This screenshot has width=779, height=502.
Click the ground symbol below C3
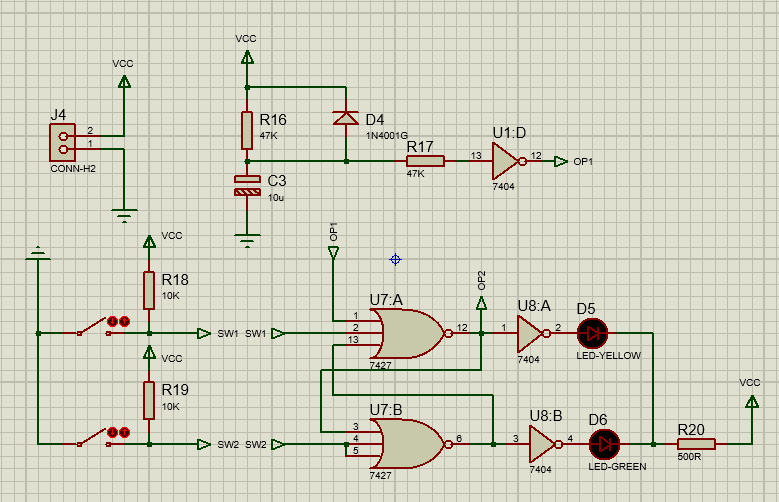point(247,241)
